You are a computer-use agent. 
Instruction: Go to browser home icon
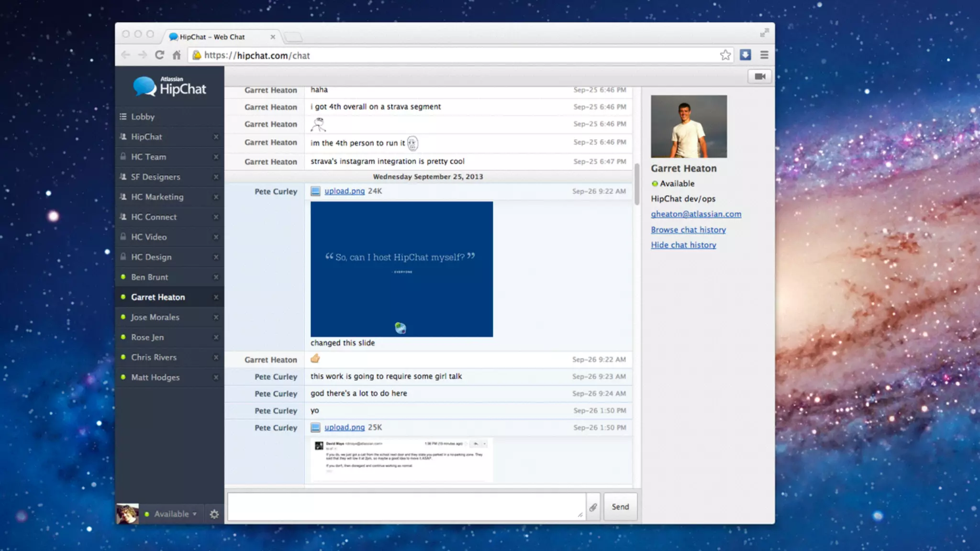(177, 55)
